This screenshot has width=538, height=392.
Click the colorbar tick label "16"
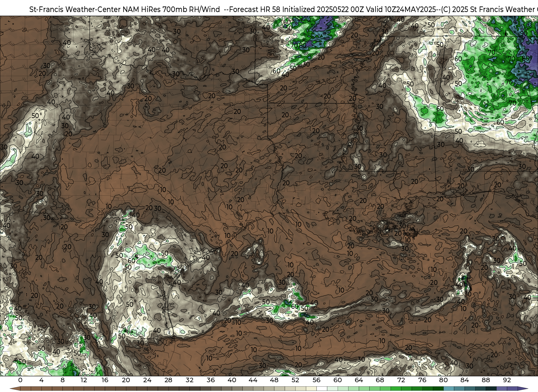[x=105, y=380]
